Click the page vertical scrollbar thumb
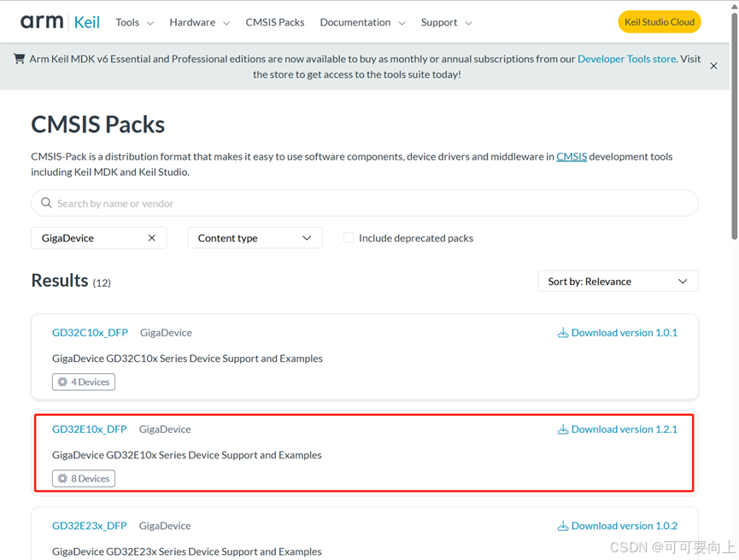This screenshot has height=560, width=739. pos(734,126)
